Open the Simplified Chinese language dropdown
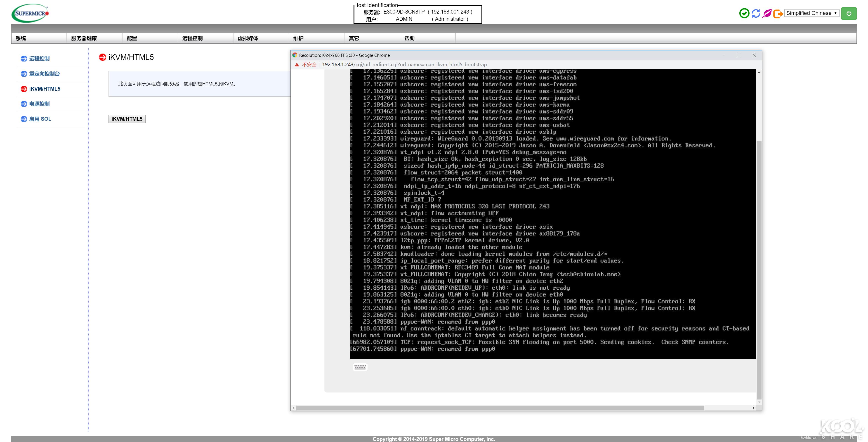 (811, 13)
